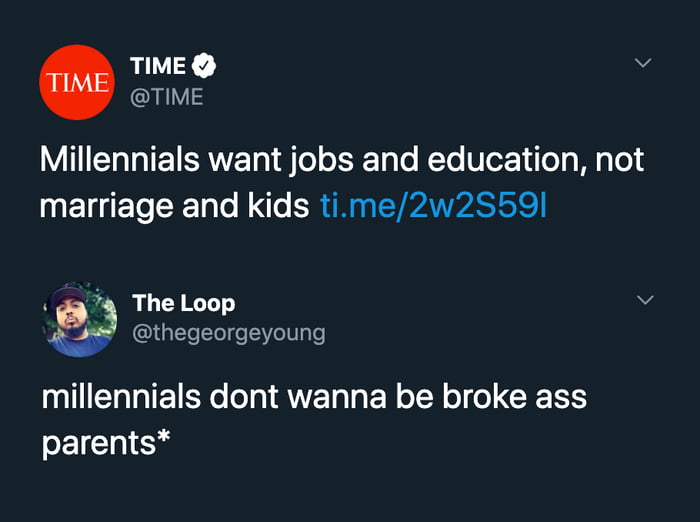Click the word "not" ending the headline's first line
This screenshot has width=700, height=522.
click(620, 160)
